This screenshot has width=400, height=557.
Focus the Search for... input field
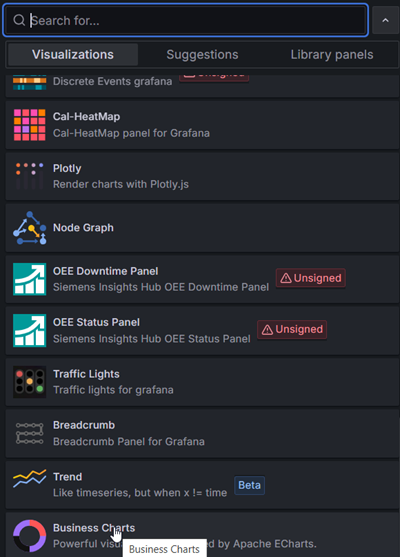click(185, 20)
